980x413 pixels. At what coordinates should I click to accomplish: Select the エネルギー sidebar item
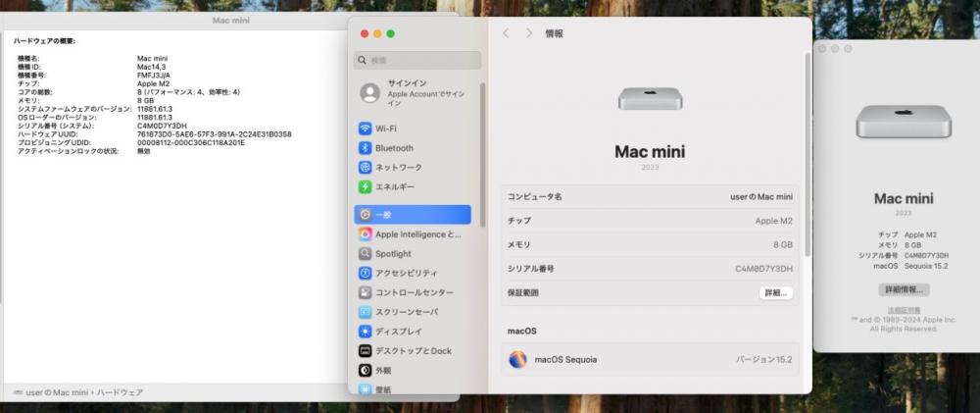click(x=413, y=187)
